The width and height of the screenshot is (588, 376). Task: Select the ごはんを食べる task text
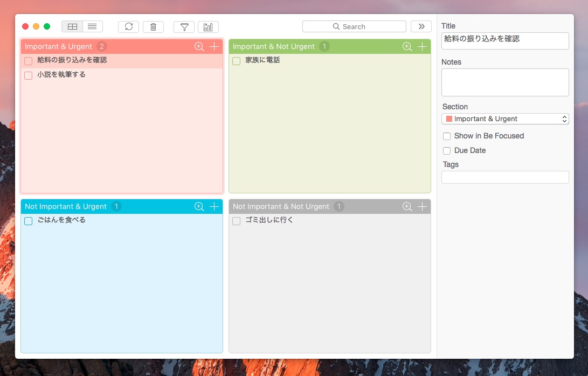tap(61, 220)
